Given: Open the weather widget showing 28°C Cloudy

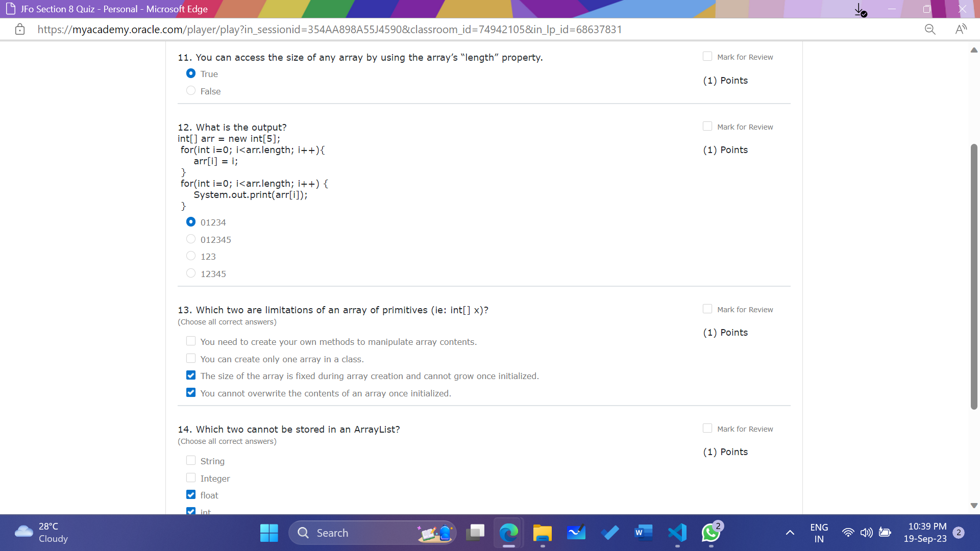Looking at the screenshot, I should [41, 533].
